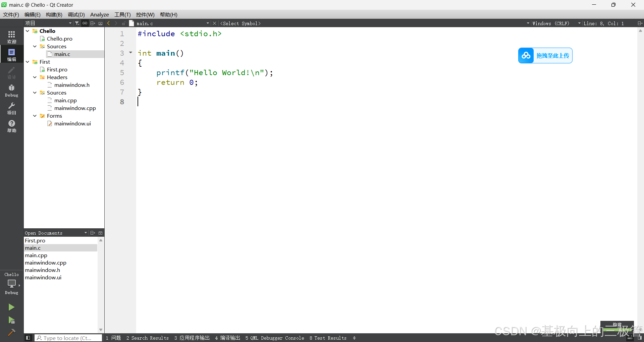Click the 拖拽至此上传 upload button
Screen dimensions: 644x342
click(x=545, y=55)
